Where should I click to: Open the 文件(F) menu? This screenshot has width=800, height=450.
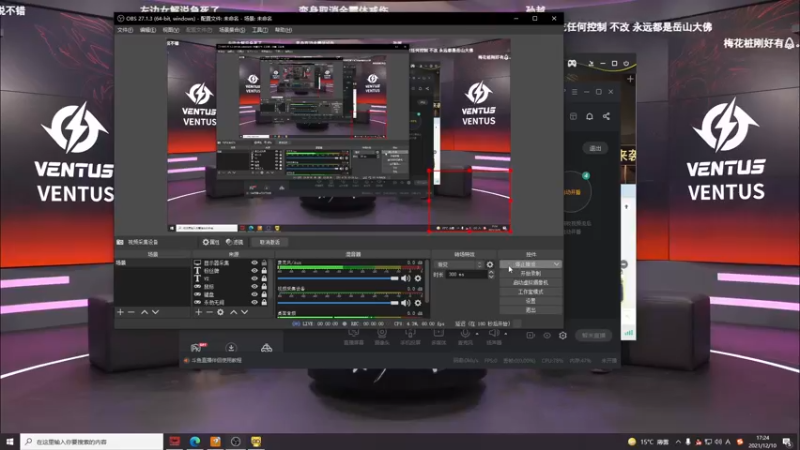[x=125, y=30]
